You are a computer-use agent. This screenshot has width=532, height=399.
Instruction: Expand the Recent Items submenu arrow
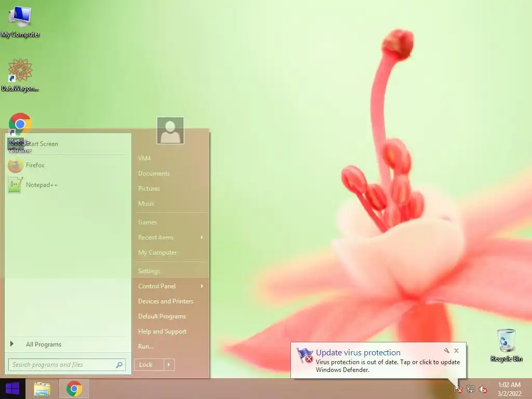pos(202,237)
